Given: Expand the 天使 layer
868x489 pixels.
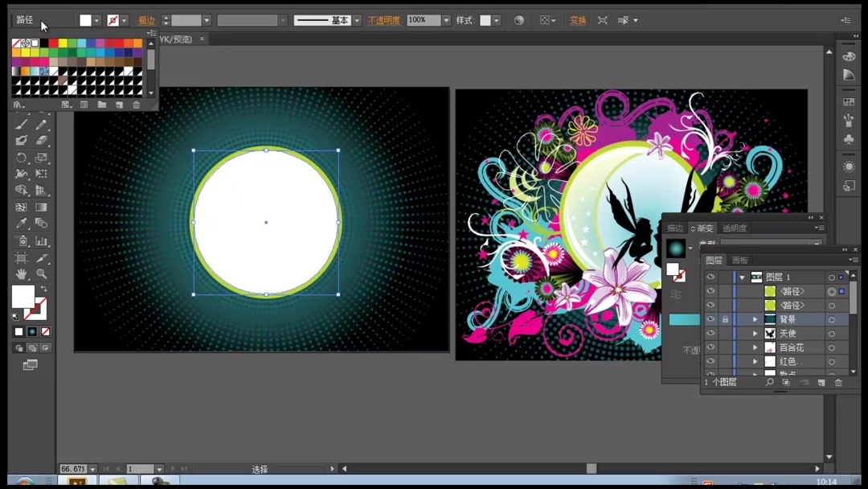Looking at the screenshot, I should (x=755, y=334).
